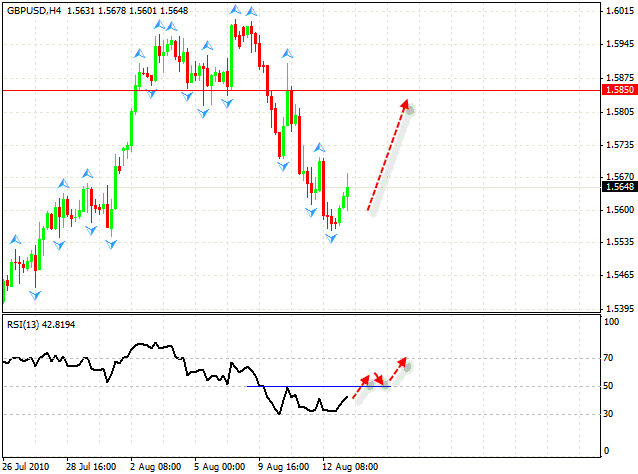Click the 5 Aug 00:00 date label
The width and height of the screenshot is (638, 474).
[x=219, y=467]
